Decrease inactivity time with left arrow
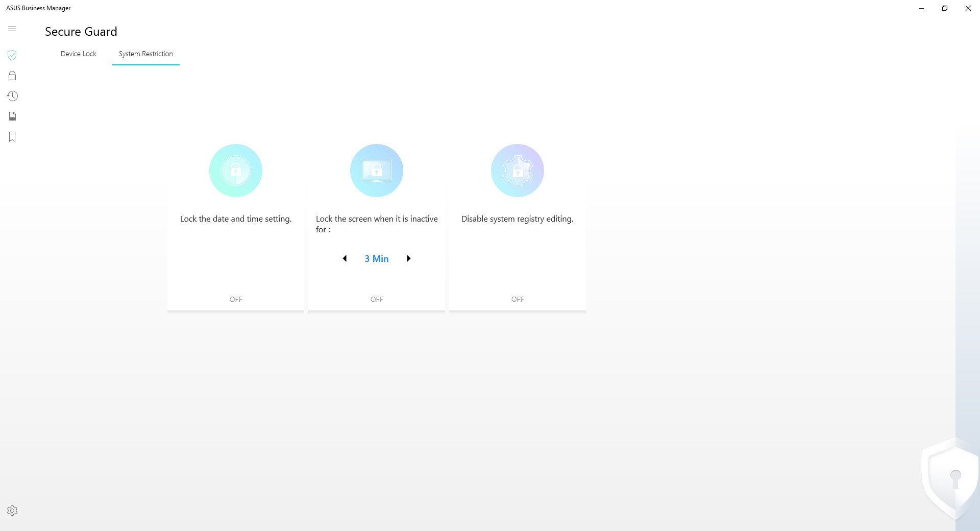This screenshot has width=980, height=531. coord(345,258)
